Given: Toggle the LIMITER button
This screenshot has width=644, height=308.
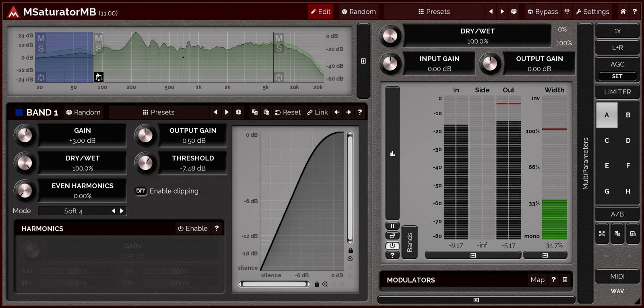Looking at the screenshot, I should coord(617,92).
